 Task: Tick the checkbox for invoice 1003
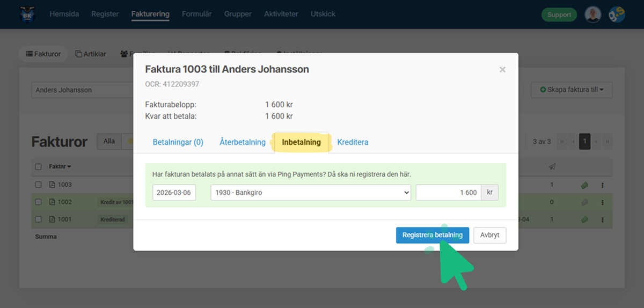point(38,185)
